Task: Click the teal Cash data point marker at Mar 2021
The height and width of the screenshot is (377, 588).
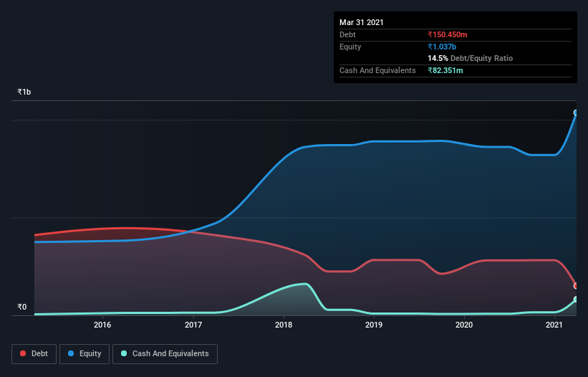Action: 576,300
